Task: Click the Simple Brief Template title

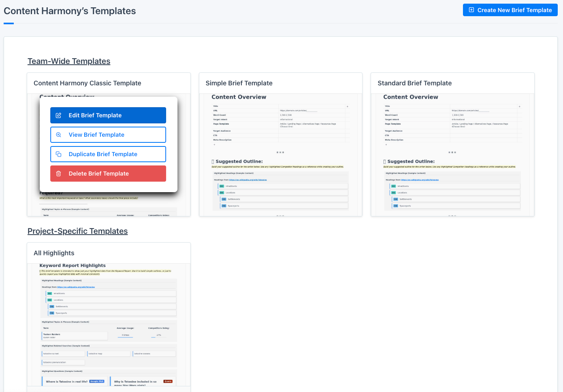Action: pyautogui.click(x=239, y=83)
